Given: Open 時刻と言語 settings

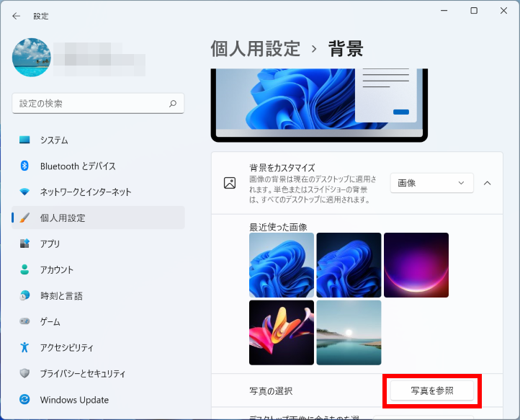Looking at the screenshot, I should click(98, 295).
